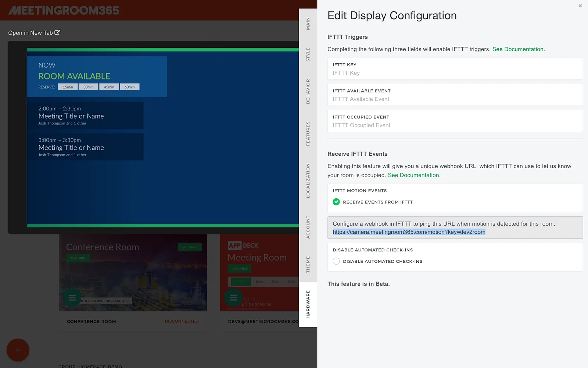Select the 2:00pm - 2:30pm meeting entry
The width and height of the screenshot is (588, 368).
coord(85,115)
